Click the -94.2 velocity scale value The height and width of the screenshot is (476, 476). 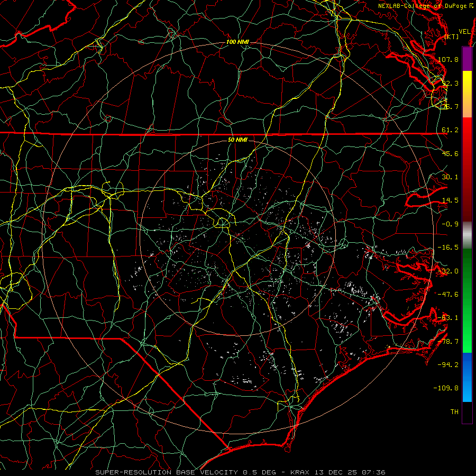coord(448,365)
